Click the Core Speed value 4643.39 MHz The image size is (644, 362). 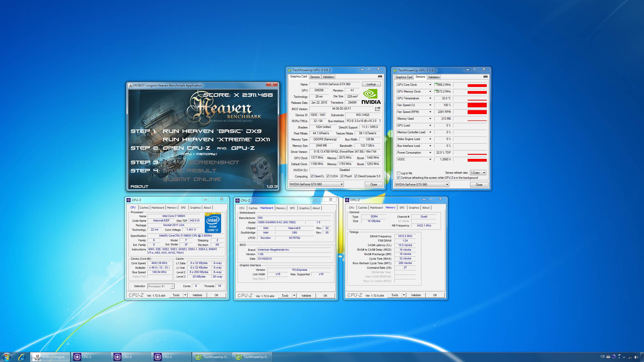(x=159, y=263)
